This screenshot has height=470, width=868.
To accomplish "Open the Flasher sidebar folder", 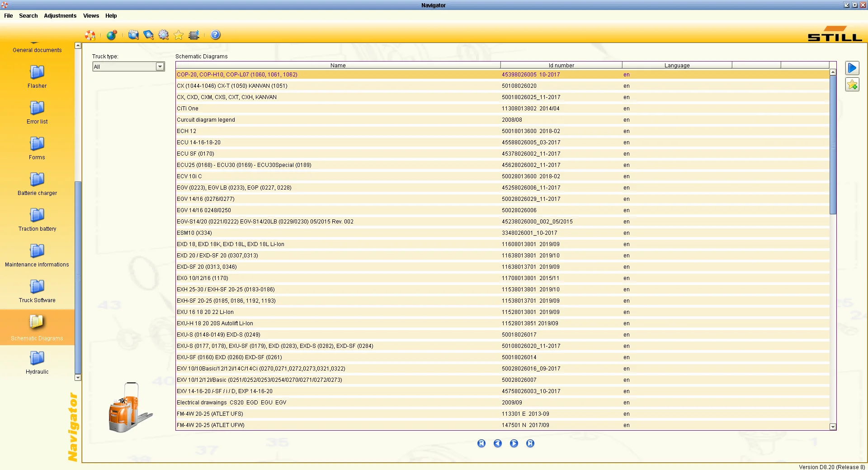I will coord(37,76).
